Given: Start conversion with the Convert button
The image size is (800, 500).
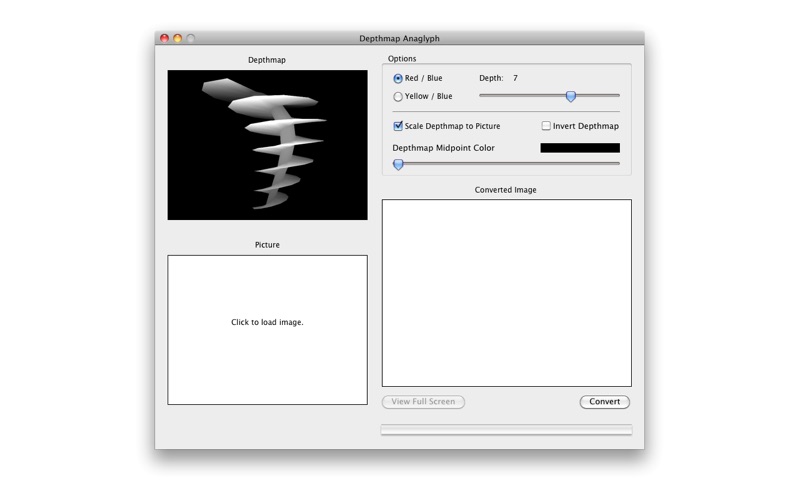Looking at the screenshot, I should coord(605,402).
